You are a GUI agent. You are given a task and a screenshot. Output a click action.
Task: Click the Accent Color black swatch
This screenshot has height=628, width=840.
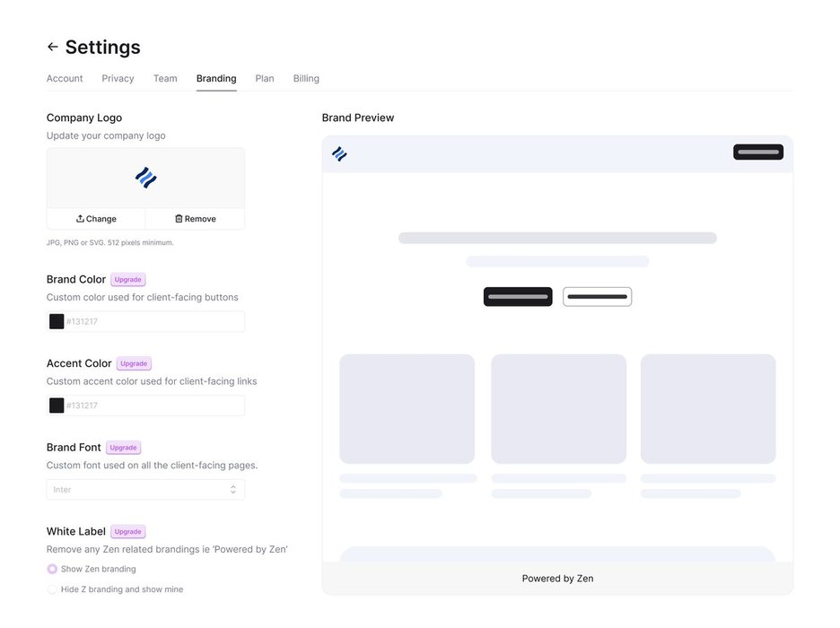point(57,406)
